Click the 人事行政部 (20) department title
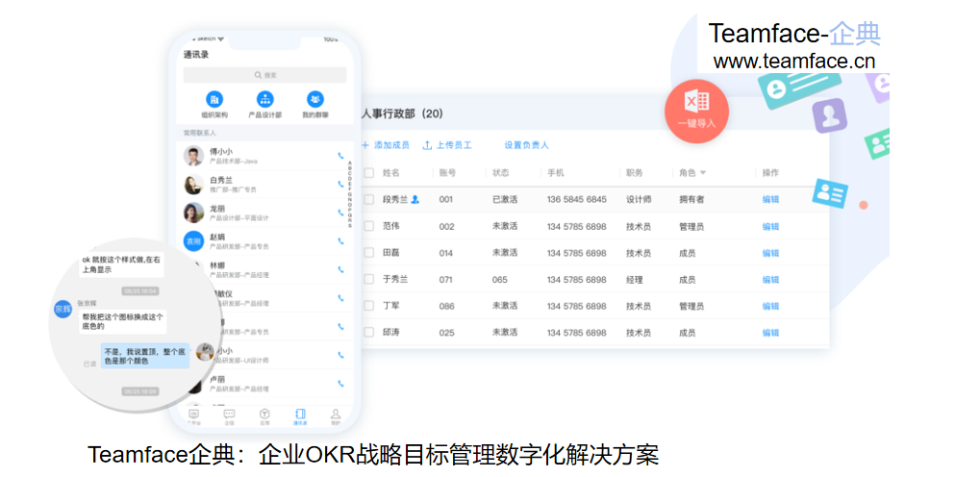The height and width of the screenshot is (477, 980). (x=402, y=113)
